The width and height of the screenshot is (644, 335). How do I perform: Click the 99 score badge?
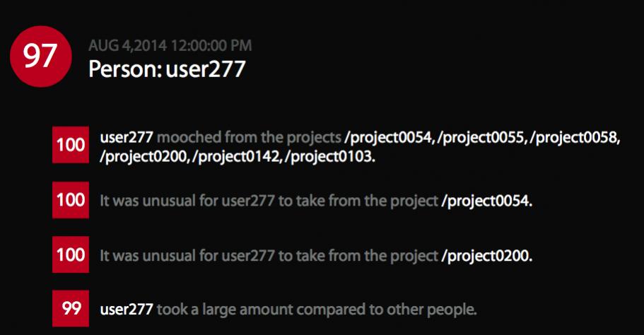[x=71, y=308]
